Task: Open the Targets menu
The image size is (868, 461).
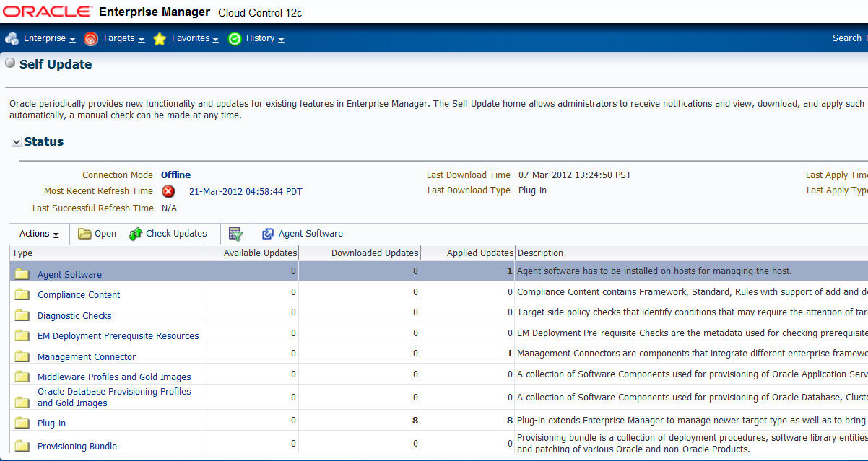Action: pyautogui.click(x=123, y=38)
